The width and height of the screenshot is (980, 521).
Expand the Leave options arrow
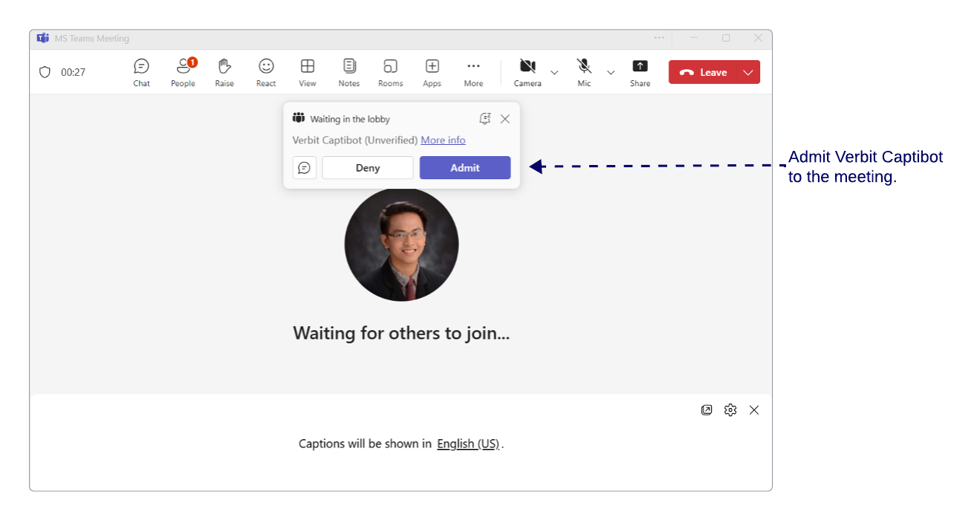click(x=748, y=73)
